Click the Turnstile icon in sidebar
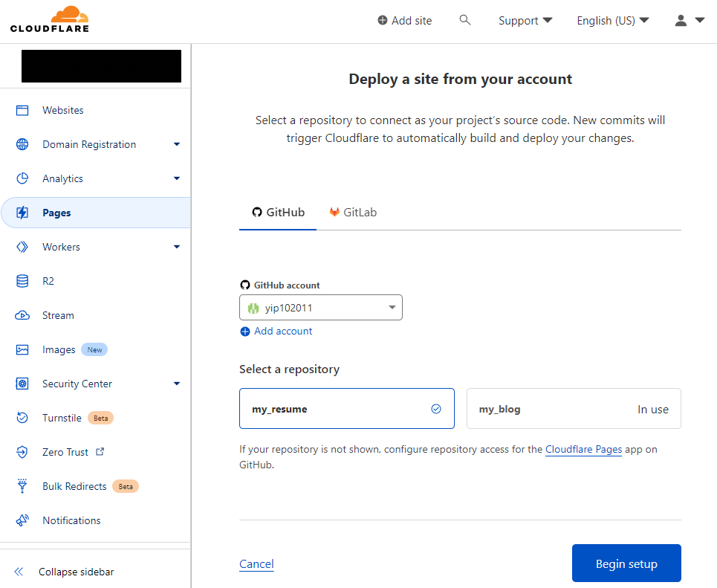This screenshot has height=588, width=717. tap(22, 418)
